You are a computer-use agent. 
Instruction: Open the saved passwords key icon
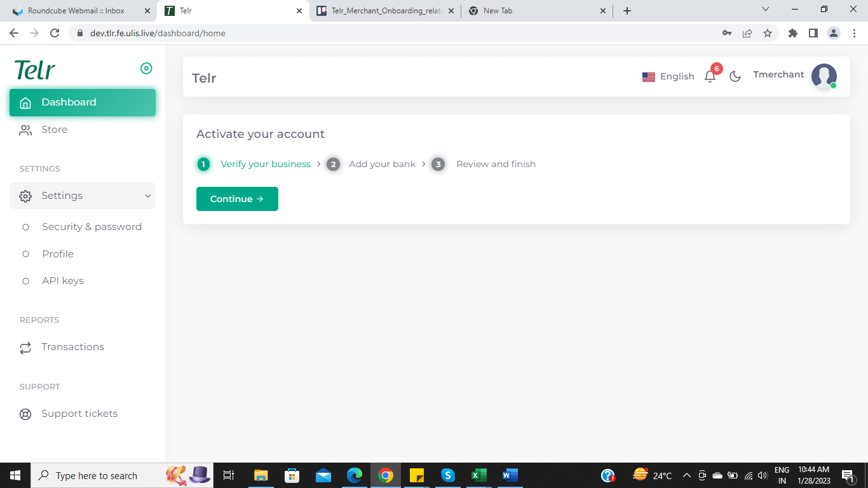(727, 33)
